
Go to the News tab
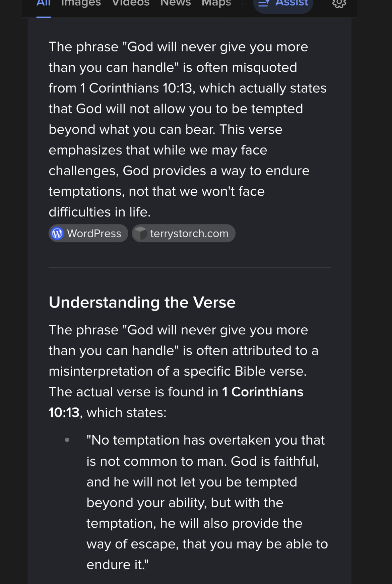[x=176, y=3]
